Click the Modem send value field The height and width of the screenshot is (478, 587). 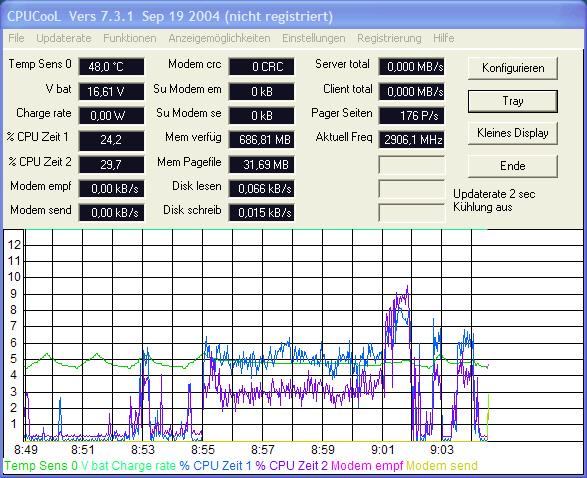point(111,213)
